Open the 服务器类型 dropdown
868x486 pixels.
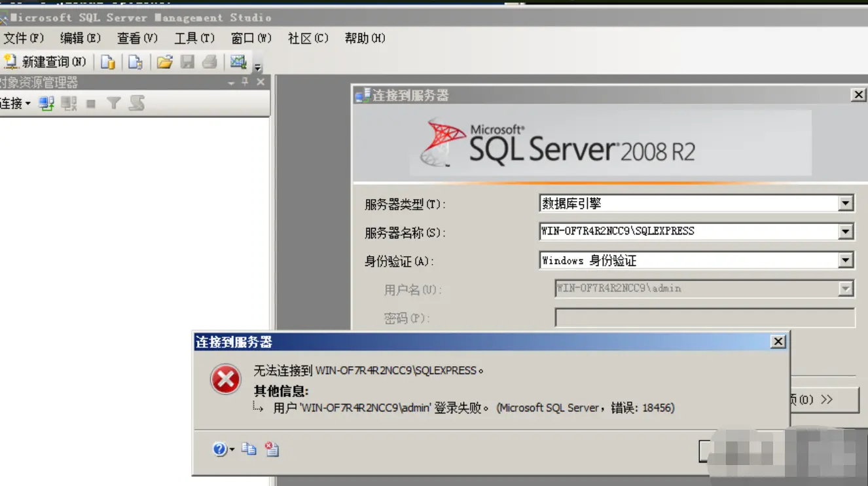point(846,203)
